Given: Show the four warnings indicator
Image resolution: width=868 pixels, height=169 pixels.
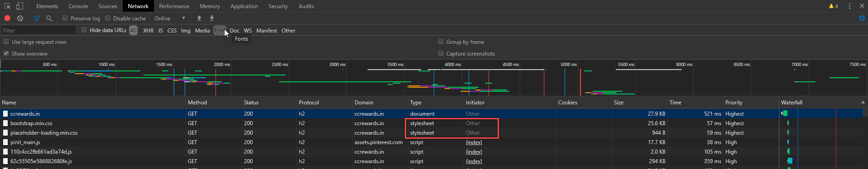Looking at the screenshot, I should [x=833, y=6].
